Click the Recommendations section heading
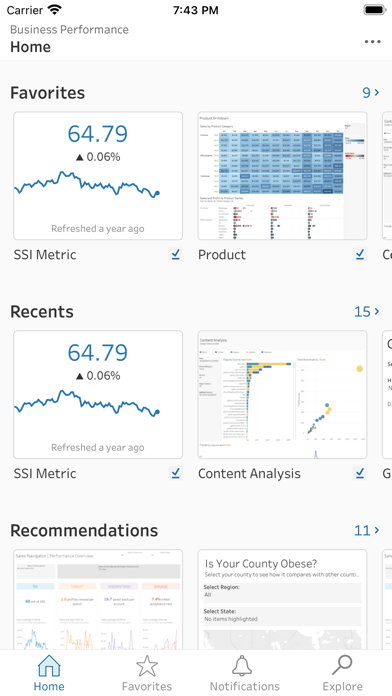Screen dimensions: 392x696 (84, 530)
